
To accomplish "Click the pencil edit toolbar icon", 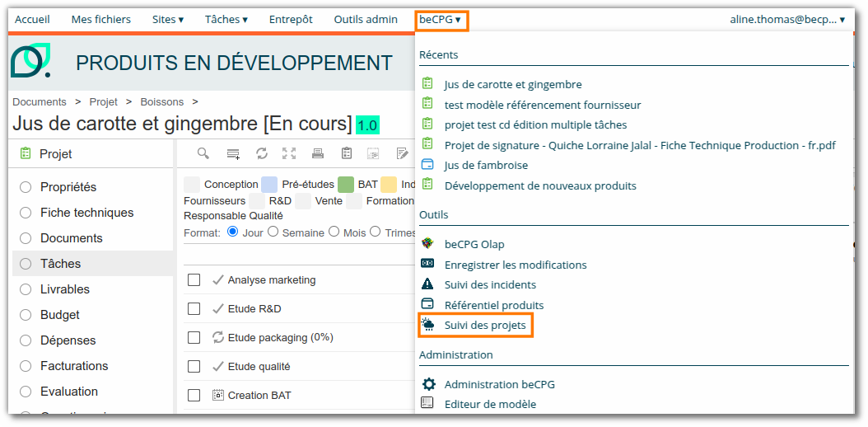I will (x=403, y=153).
